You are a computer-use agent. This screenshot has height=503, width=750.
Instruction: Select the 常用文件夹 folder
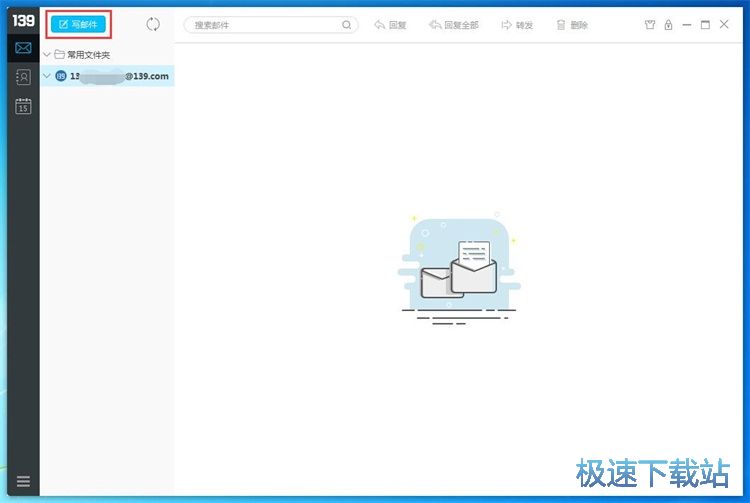coord(82,55)
